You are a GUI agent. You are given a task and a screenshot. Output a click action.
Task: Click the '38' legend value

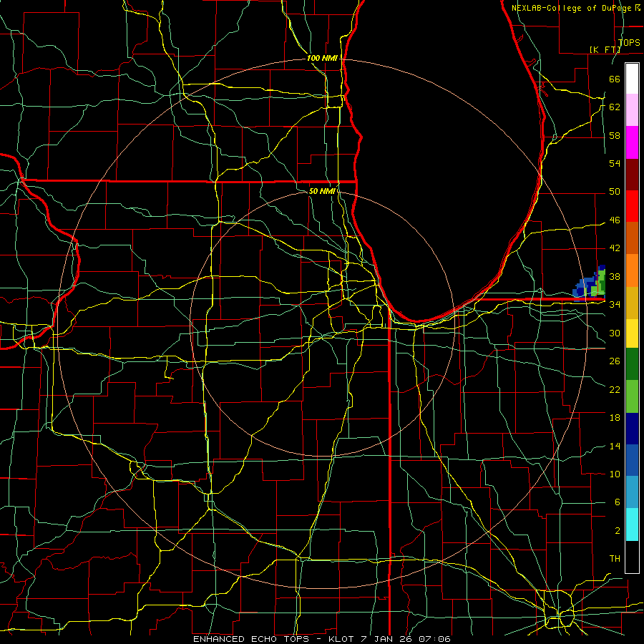[x=615, y=276]
